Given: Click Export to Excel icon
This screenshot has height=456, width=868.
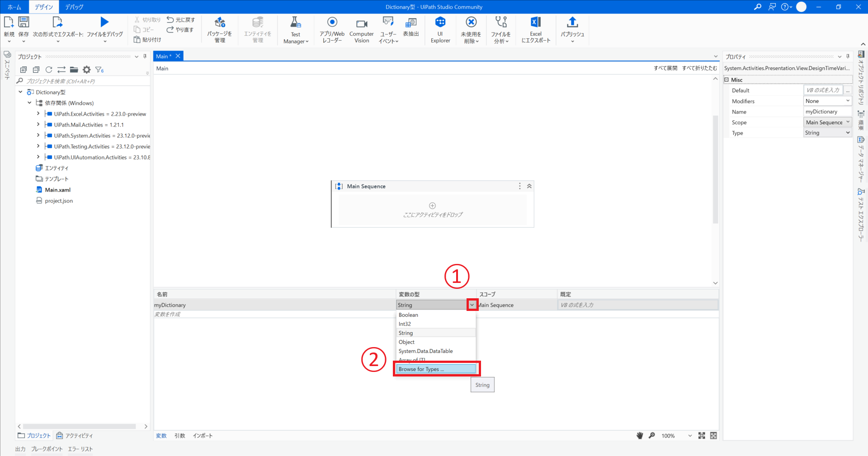Looking at the screenshot, I should point(536,22).
